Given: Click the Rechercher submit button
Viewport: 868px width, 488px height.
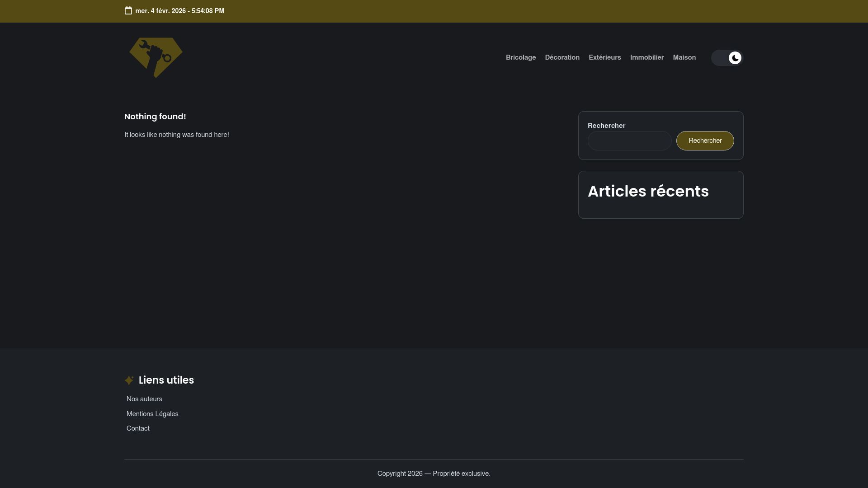Looking at the screenshot, I should (705, 141).
